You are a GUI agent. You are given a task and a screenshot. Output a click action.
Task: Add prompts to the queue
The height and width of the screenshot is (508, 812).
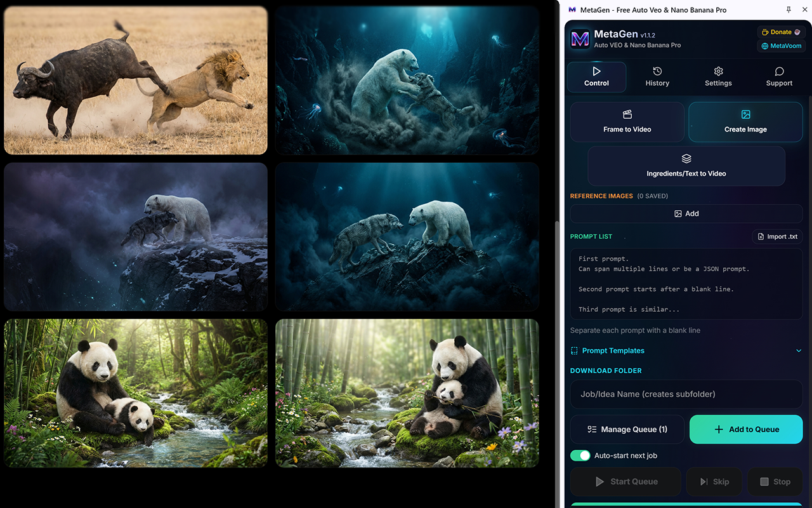click(x=746, y=429)
